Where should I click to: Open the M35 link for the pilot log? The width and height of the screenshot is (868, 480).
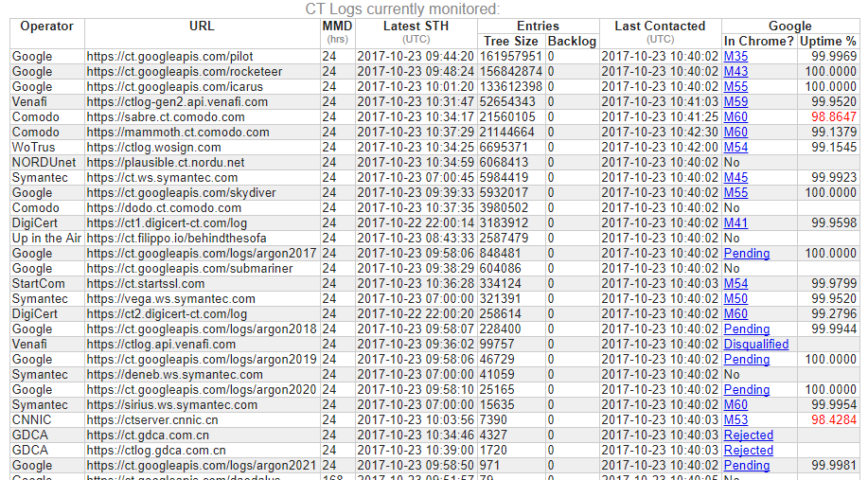tap(735, 57)
